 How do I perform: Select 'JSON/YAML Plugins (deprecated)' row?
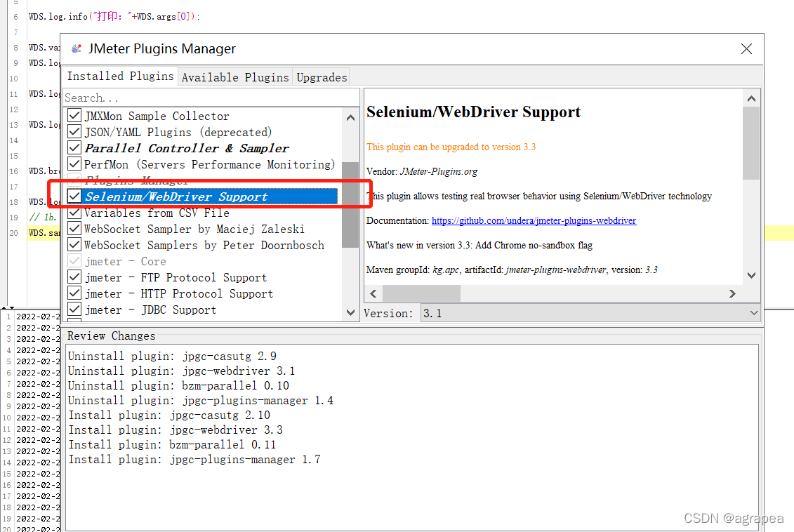tap(178, 132)
